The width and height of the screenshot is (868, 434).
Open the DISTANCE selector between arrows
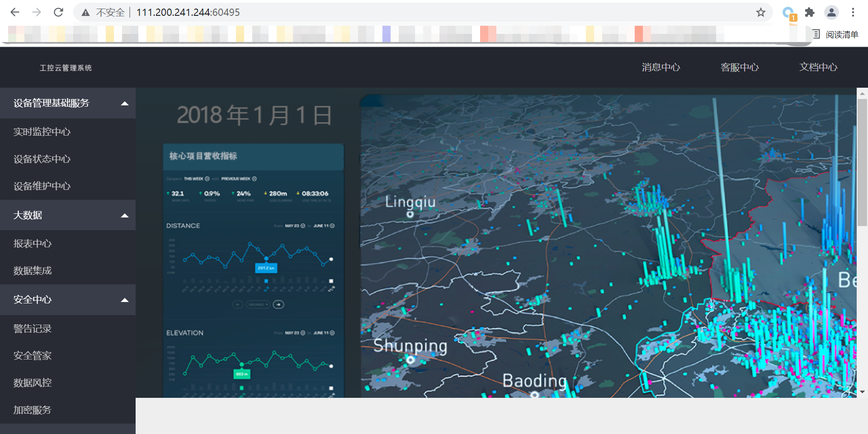point(258,305)
